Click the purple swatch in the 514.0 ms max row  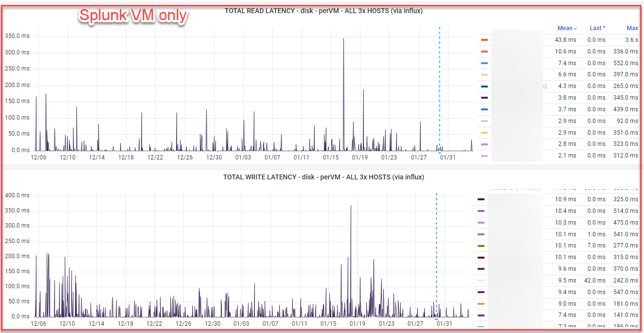[x=481, y=211]
